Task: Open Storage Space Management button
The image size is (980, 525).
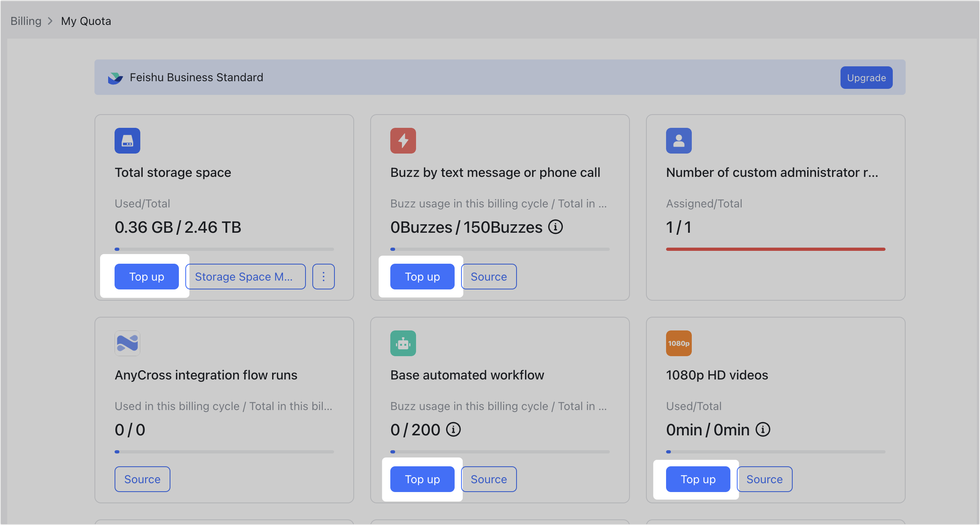Action: [x=245, y=277]
